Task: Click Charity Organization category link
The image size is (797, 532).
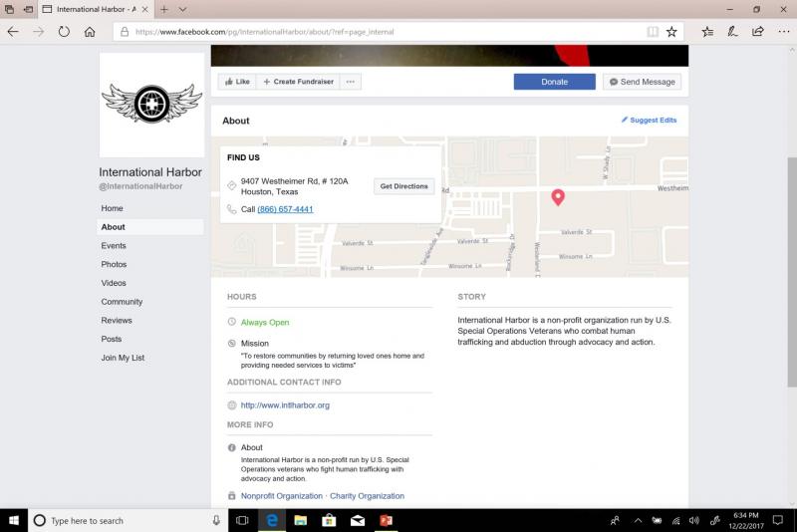Action: point(367,495)
